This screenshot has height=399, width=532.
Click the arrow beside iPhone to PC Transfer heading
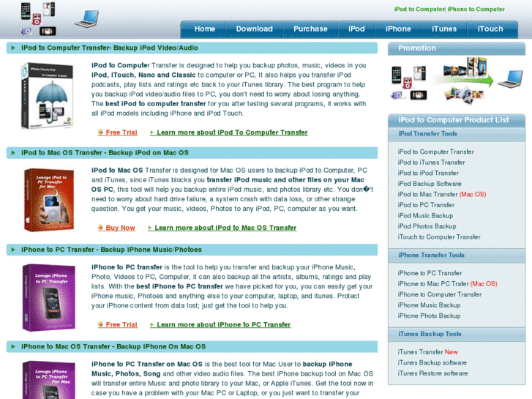pos(13,250)
